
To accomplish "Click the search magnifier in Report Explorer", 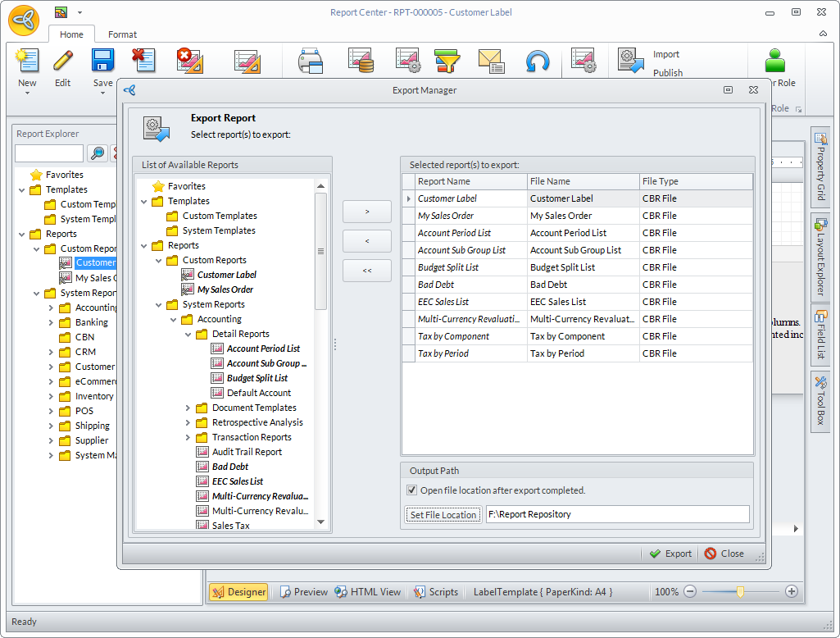I will [98, 153].
